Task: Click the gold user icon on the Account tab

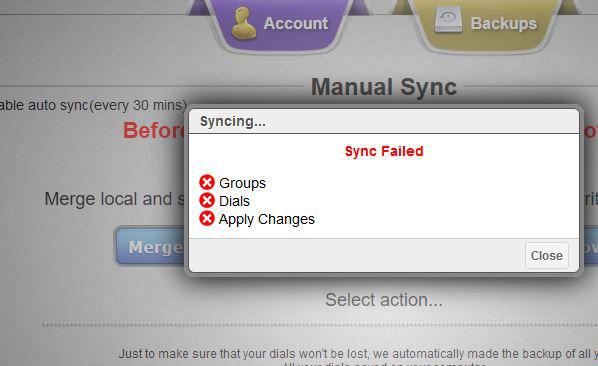Action: tap(244, 23)
